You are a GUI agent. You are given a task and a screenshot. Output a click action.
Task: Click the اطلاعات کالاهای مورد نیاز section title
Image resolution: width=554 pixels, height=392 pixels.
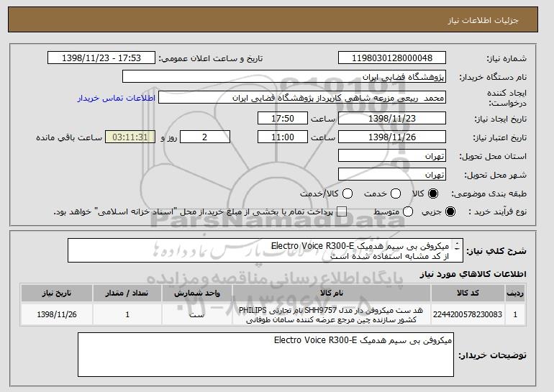[x=473, y=274]
